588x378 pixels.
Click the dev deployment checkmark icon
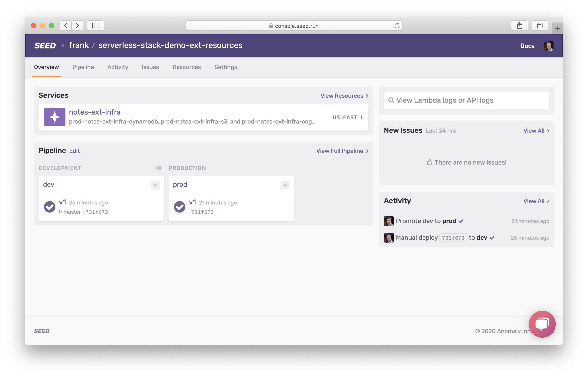pos(50,206)
